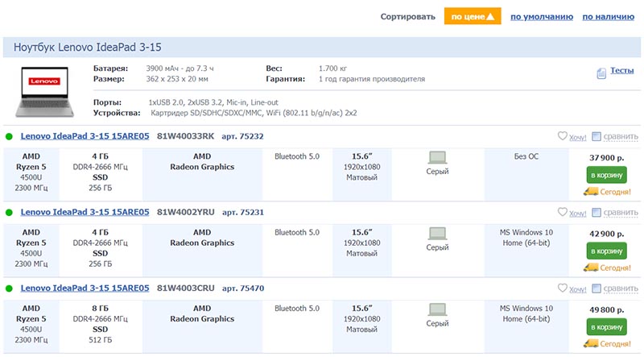Click Сегодня! label under 37 900 р.

pos(615,192)
